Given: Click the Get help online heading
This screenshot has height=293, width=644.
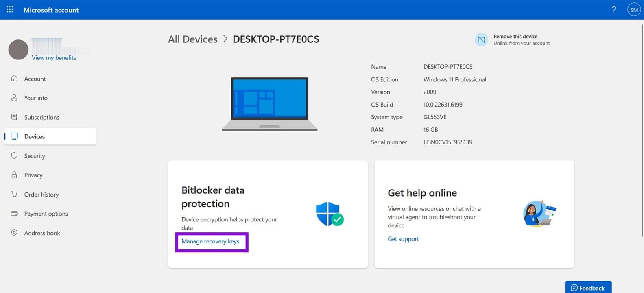Looking at the screenshot, I should tap(422, 193).
